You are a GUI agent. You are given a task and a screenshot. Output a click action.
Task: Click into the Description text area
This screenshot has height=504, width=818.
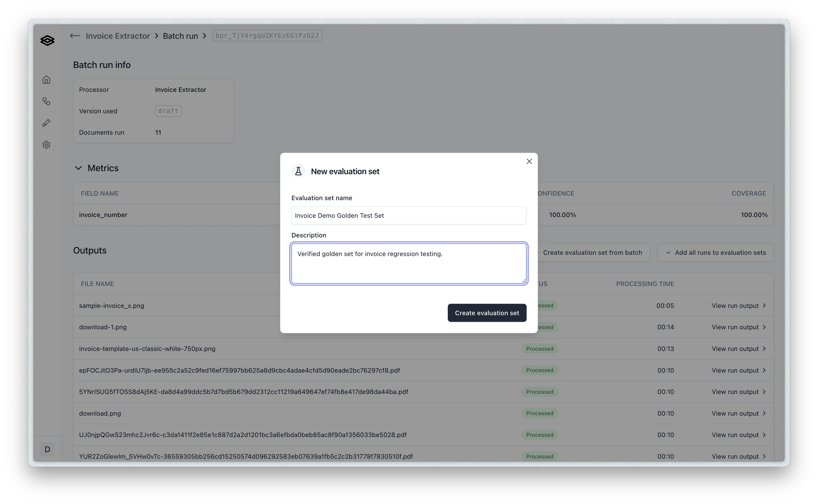tap(409, 263)
